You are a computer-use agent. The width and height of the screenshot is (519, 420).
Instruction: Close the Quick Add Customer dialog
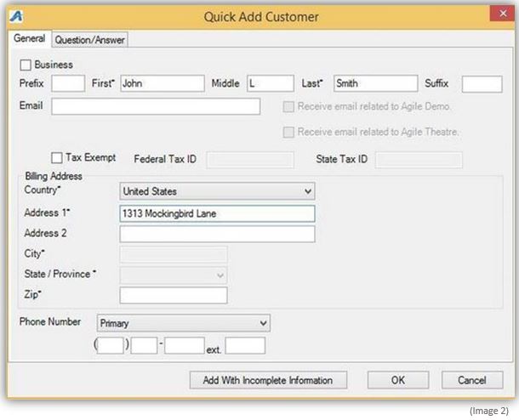coord(503,14)
